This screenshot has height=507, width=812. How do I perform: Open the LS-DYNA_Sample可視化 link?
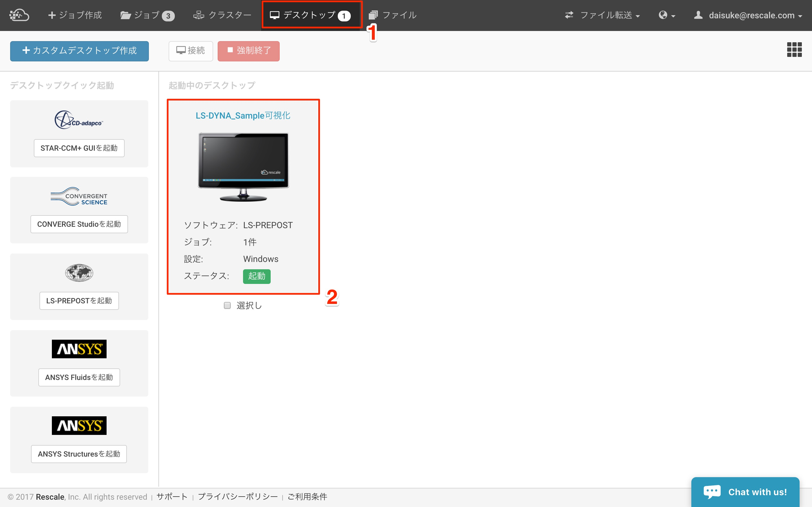click(x=243, y=115)
